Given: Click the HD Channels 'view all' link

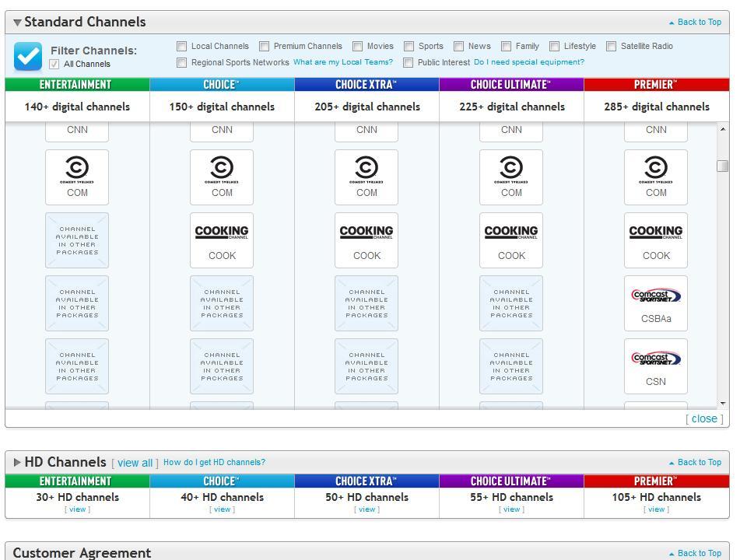Looking at the screenshot, I should click(x=135, y=463).
